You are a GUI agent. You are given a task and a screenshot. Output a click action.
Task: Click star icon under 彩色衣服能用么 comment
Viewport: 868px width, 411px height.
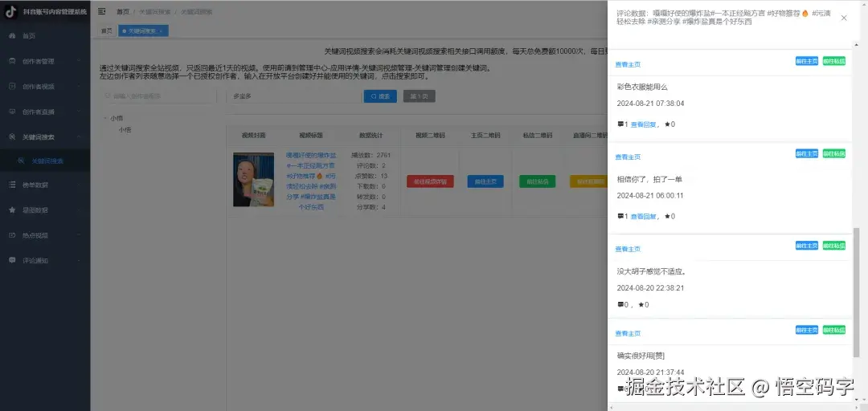pos(667,124)
